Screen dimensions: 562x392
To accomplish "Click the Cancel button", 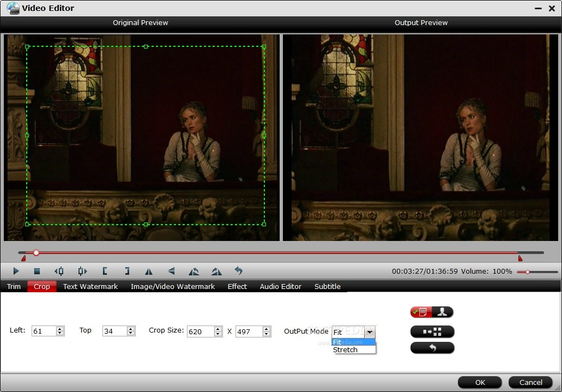I will point(531,382).
